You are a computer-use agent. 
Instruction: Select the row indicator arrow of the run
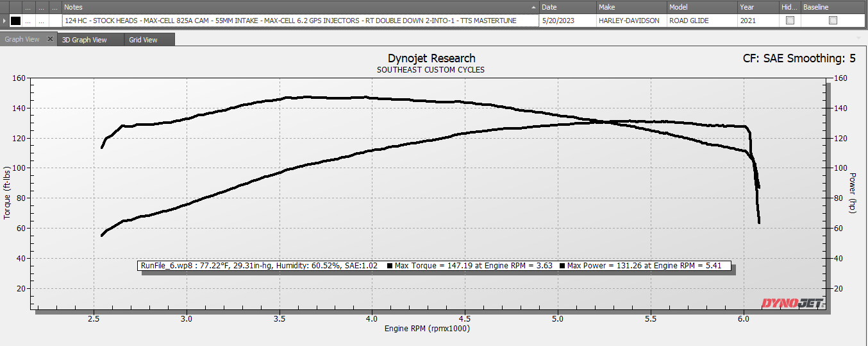[4, 21]
